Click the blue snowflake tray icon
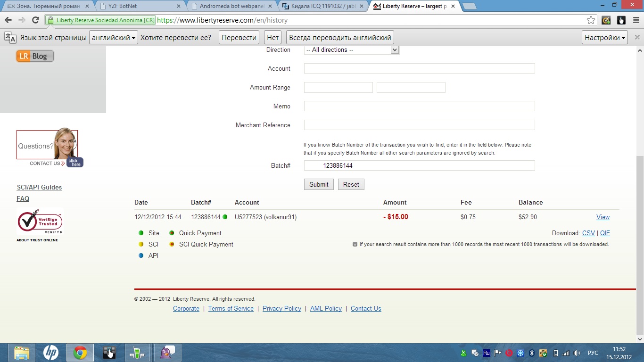The width and height of the screenshot is (644, 362). point(520,353)
